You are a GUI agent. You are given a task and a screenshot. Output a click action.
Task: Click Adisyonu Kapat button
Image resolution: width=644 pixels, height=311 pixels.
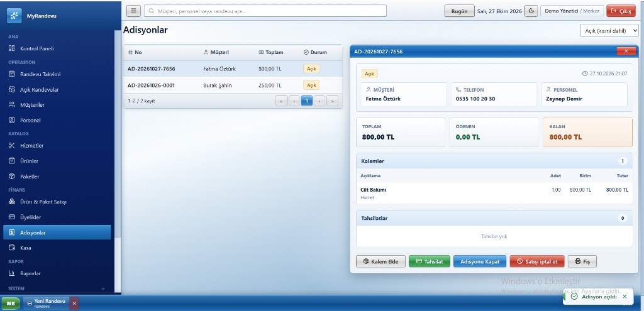480,261
